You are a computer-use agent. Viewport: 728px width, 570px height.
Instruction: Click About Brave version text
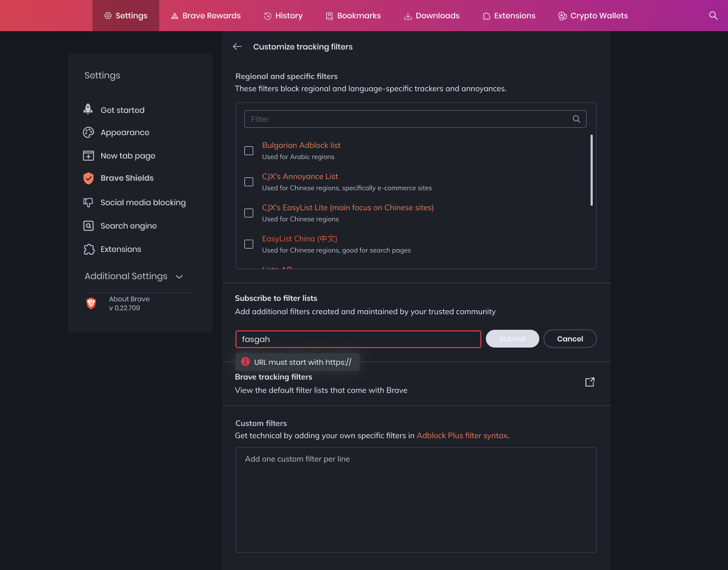(129, 303)
